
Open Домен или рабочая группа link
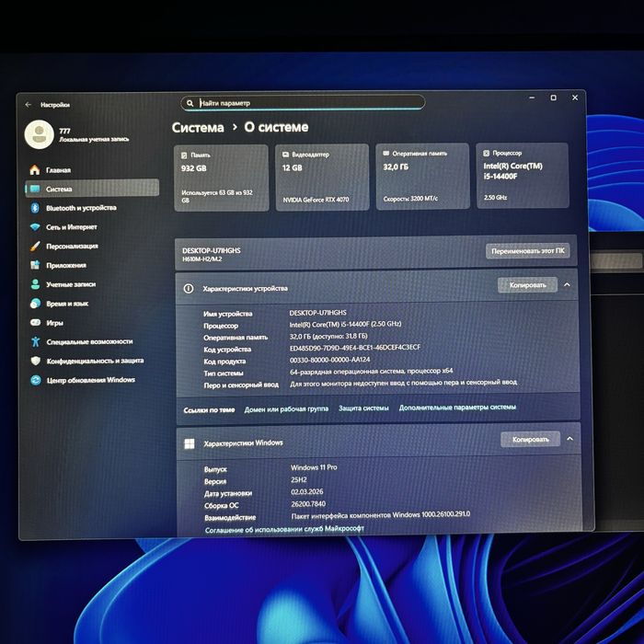coord(286,409)
